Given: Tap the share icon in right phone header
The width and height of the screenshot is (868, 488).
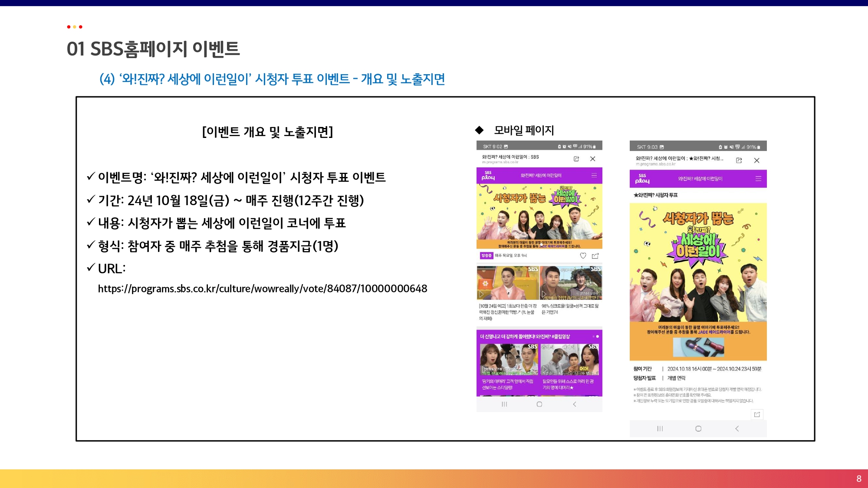Looking at the screenshot, I should (739, 160).
